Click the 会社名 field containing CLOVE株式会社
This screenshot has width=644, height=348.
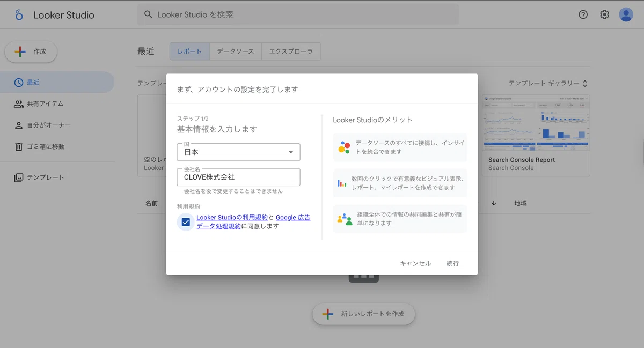tap(238, 177)
